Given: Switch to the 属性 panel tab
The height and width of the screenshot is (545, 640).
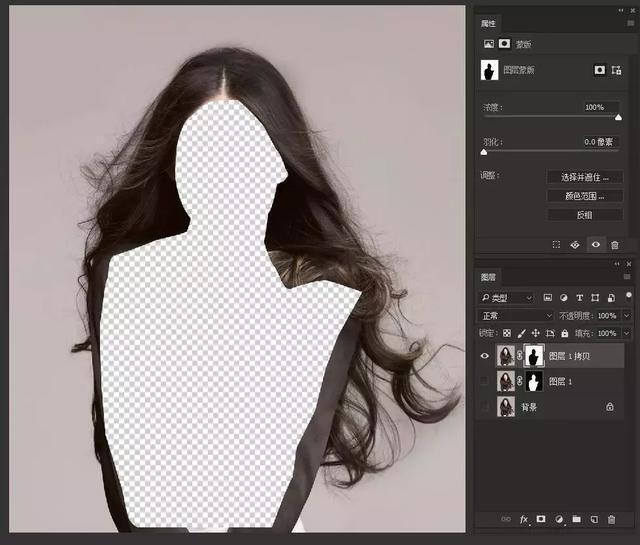Looking at the screenshot, I should coord(488,22).
